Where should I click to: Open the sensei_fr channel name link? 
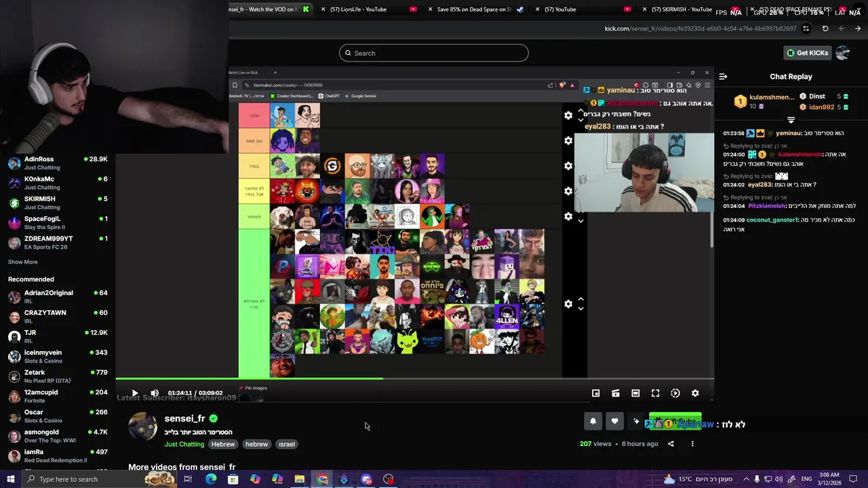point(184,418)
